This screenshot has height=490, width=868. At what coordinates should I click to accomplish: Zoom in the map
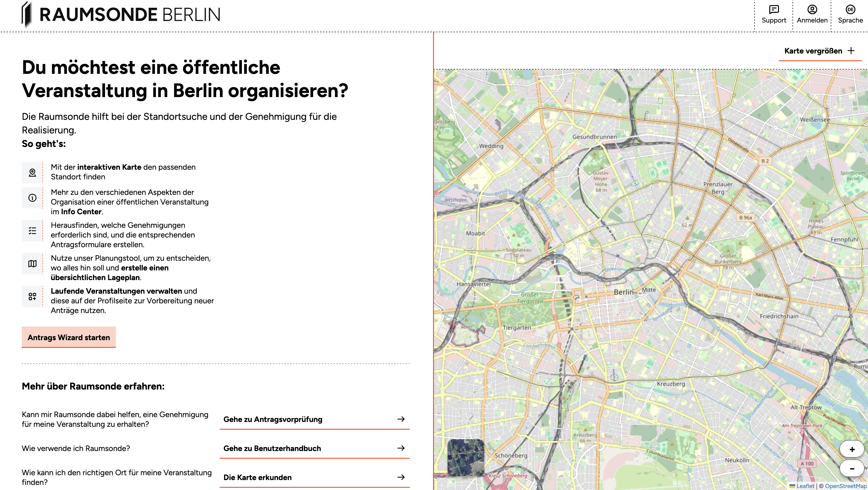(x=852, y=449)
